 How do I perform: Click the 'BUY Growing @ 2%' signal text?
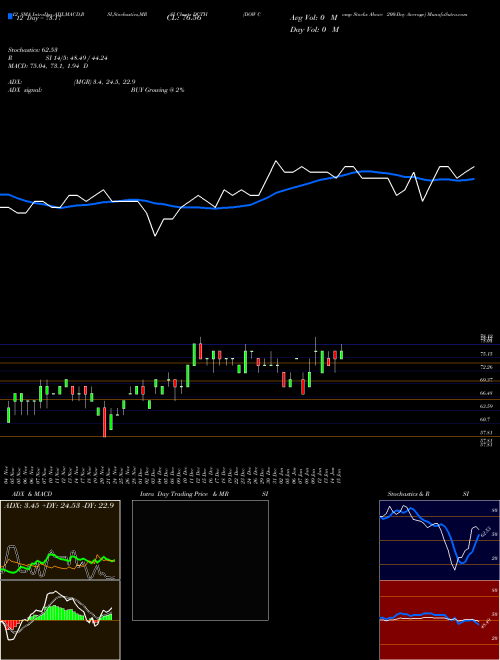(x=157, y=90)
